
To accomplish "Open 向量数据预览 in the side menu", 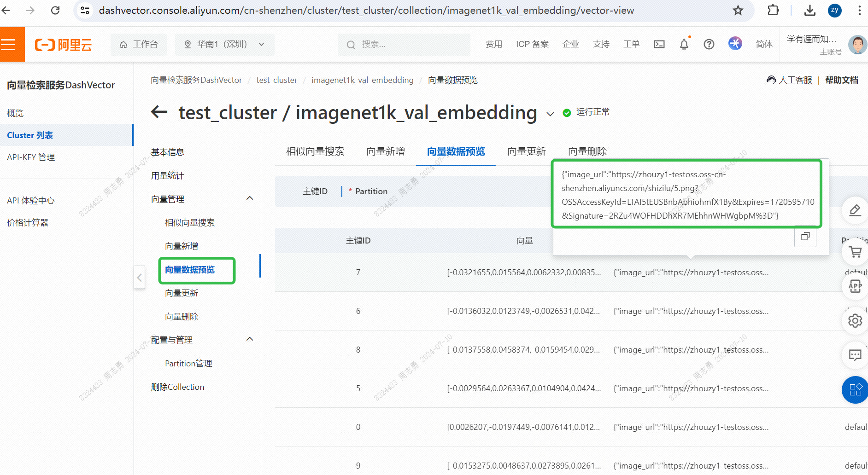I will (x=190, y=270).
